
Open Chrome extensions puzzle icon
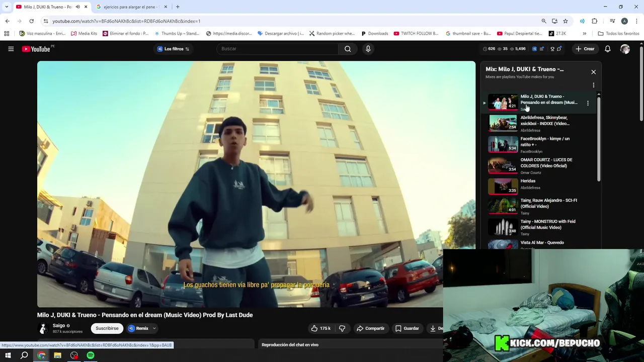tap(595, 21)
